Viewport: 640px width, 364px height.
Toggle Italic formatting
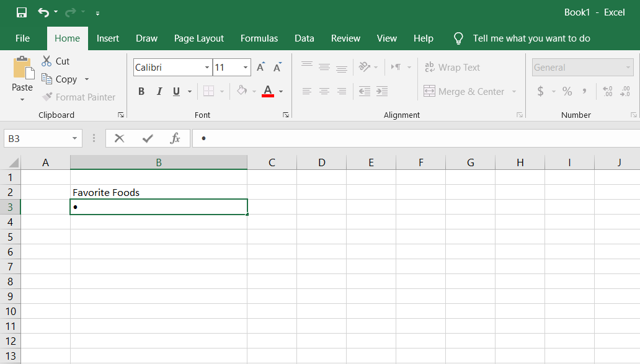tap(159, 91)
